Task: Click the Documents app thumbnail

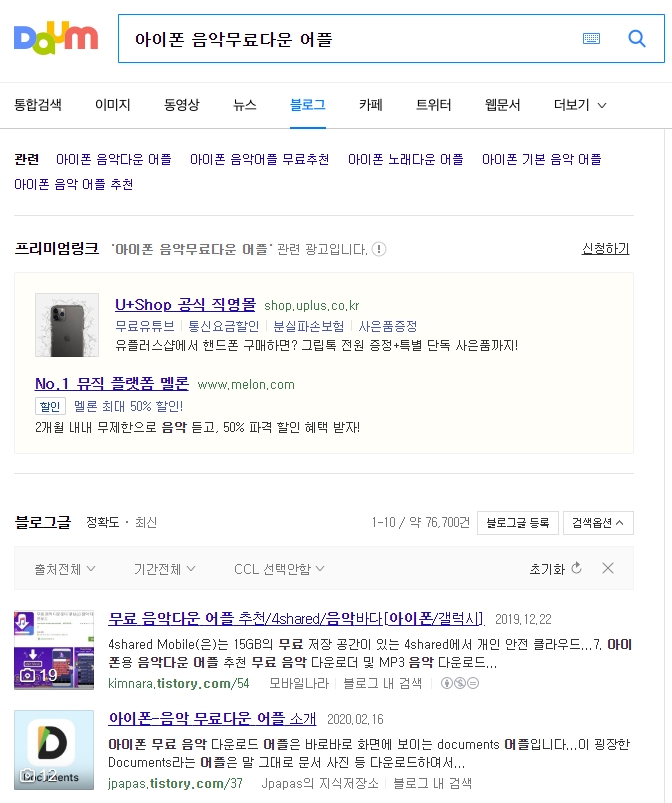Action: [54, 750]
